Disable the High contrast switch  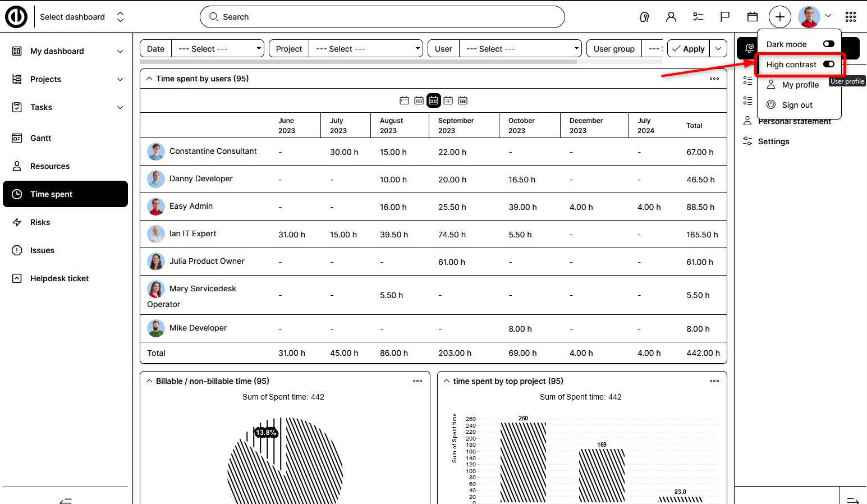(x=828, y=64)
